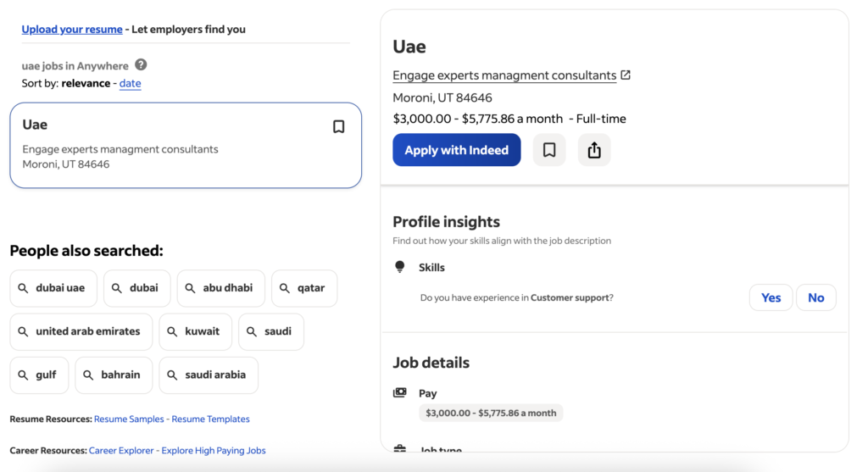Open Resume Samples link
Viewport: 868px width, 472px height.
pos(129,419)
